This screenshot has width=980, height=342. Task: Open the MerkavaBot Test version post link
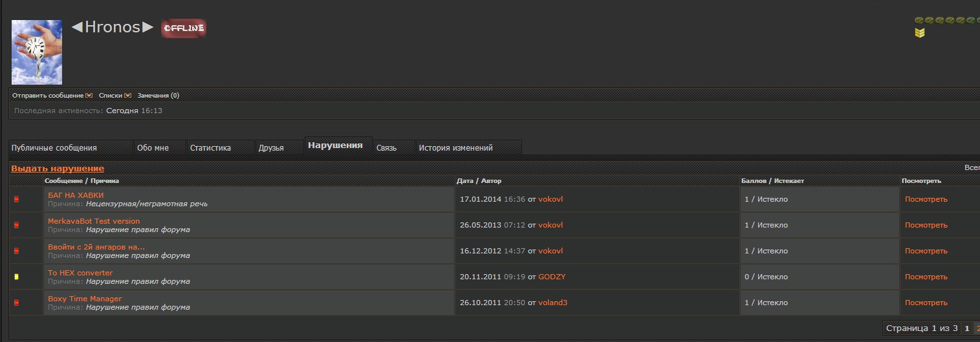[94, 221]
